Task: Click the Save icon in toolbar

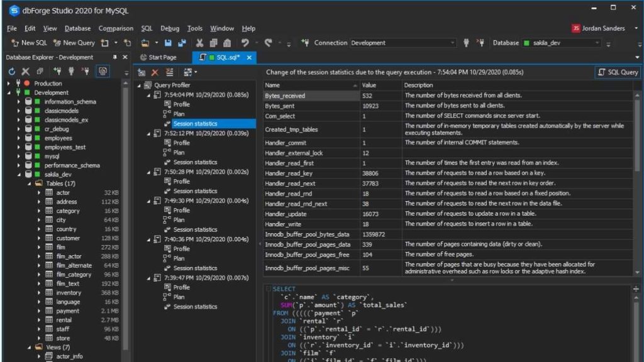Action: (x=168, y=43)
